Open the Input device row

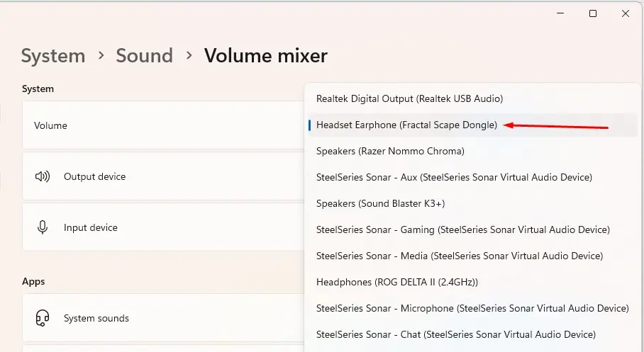click(x=163, y=227)
